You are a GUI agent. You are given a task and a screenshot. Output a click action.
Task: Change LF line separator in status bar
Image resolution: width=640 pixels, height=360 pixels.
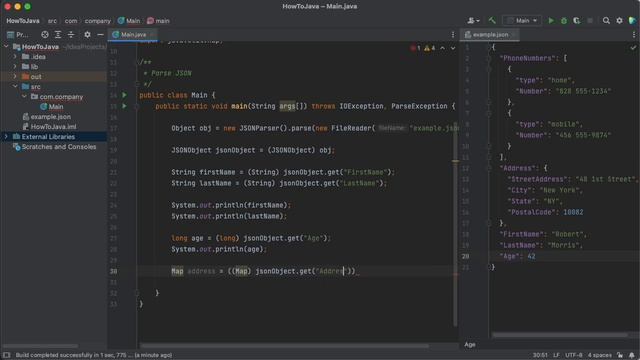556,355
